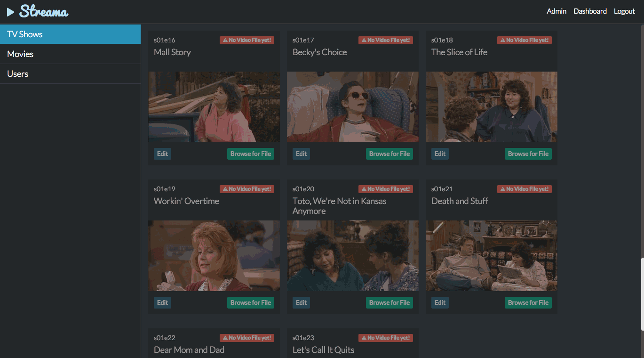Switch to the Users section
The width and height of the screenshot is (644, 358).
[70, 74]
